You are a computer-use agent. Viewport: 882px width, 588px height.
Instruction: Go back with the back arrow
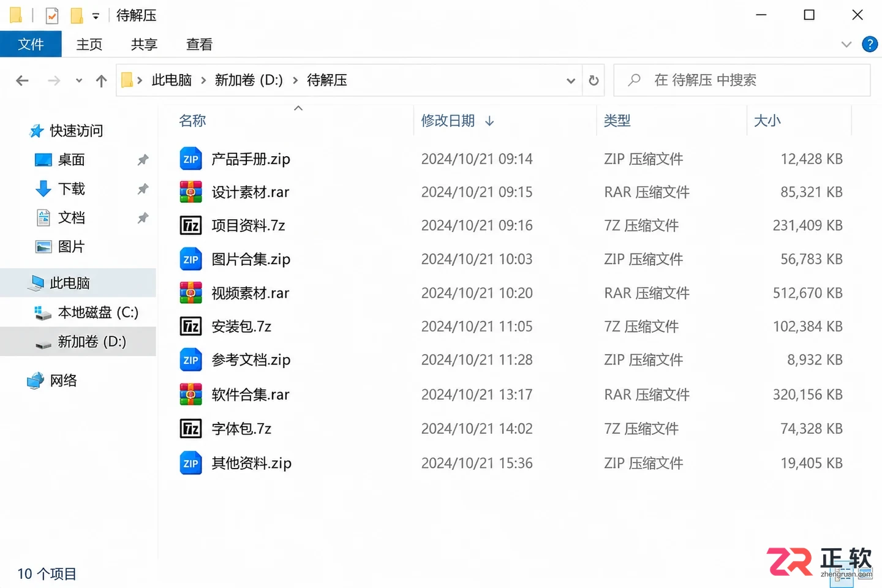tap(23, 80)
